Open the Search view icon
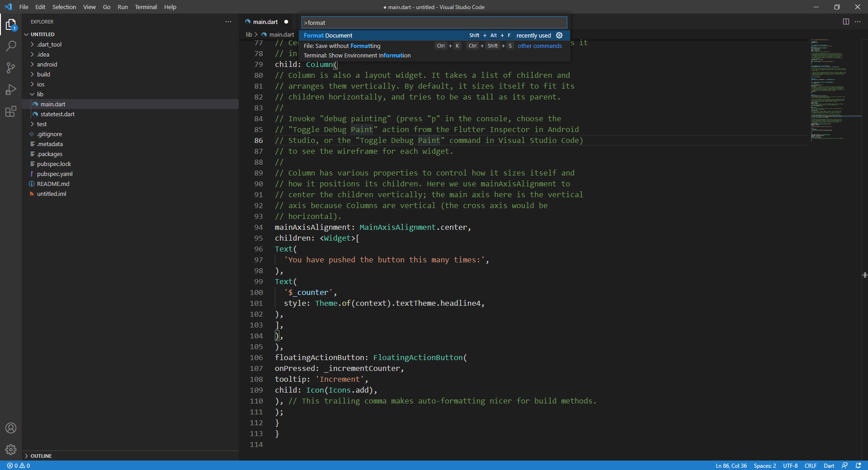The width and height of the screenshot is (868, 470). [11, 46]
